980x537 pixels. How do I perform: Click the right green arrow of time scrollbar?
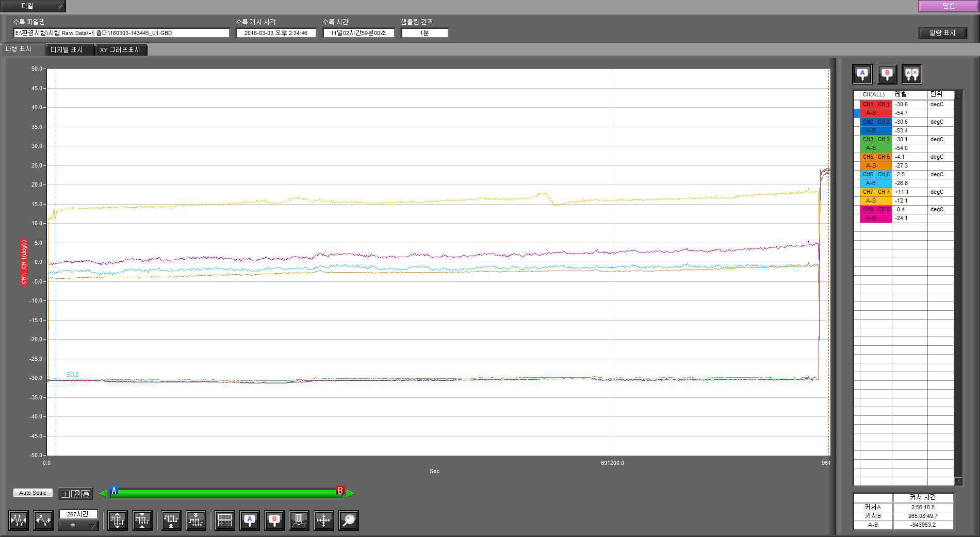point(351,493)
